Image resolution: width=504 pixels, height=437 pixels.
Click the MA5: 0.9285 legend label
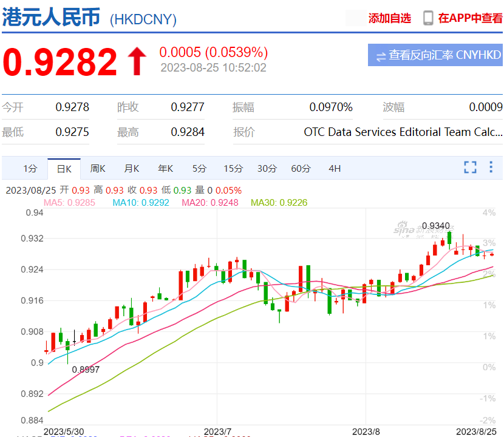coord(69,203)
